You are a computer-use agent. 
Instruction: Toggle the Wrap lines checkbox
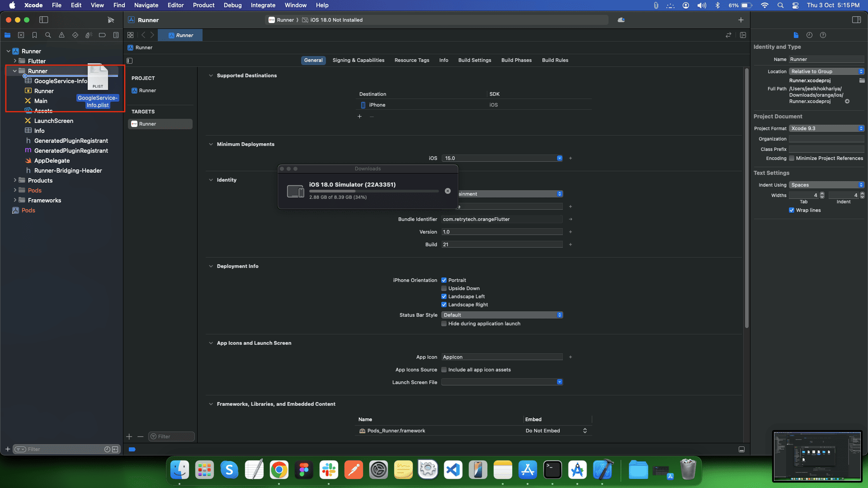click(792, 210)
